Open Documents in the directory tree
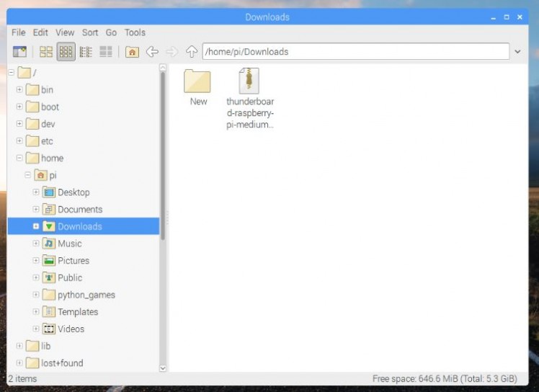This screenshot has width=539, height=392. coord(72,210)
